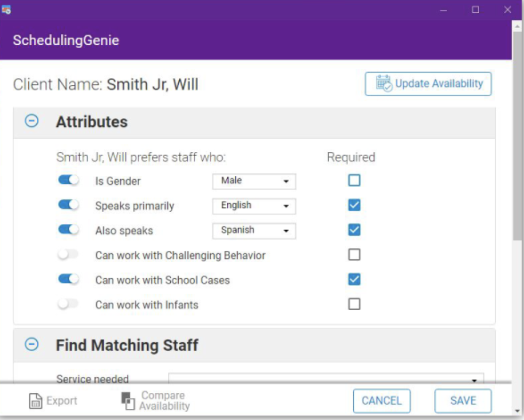Viewport: 524px width, 420px height.
Task: Click the client name Smith Jr, Will
Action: coord(153,84)
